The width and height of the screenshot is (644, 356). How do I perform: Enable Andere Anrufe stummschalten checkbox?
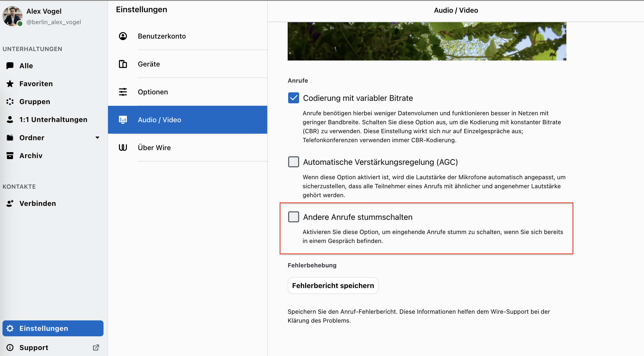coord(293,217)
